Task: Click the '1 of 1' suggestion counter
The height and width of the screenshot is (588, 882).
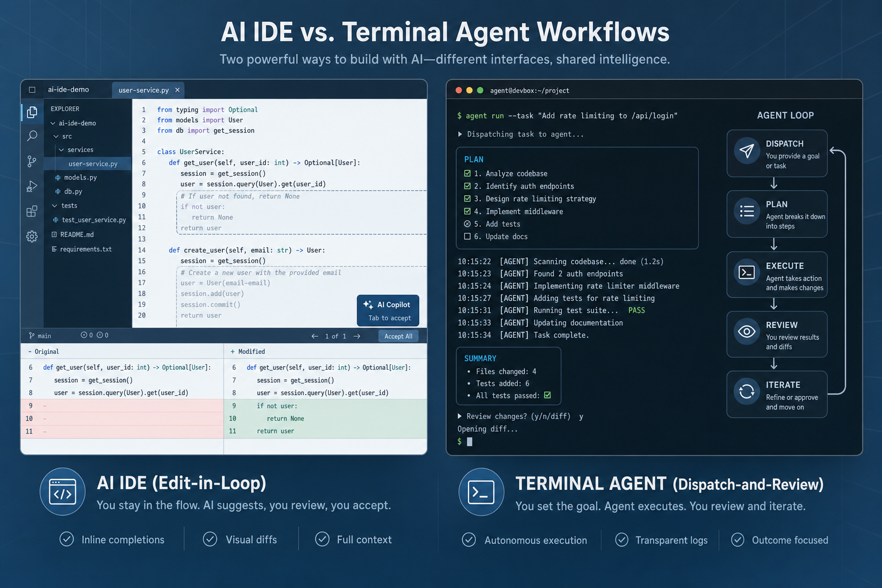Action: click(335, 336)
